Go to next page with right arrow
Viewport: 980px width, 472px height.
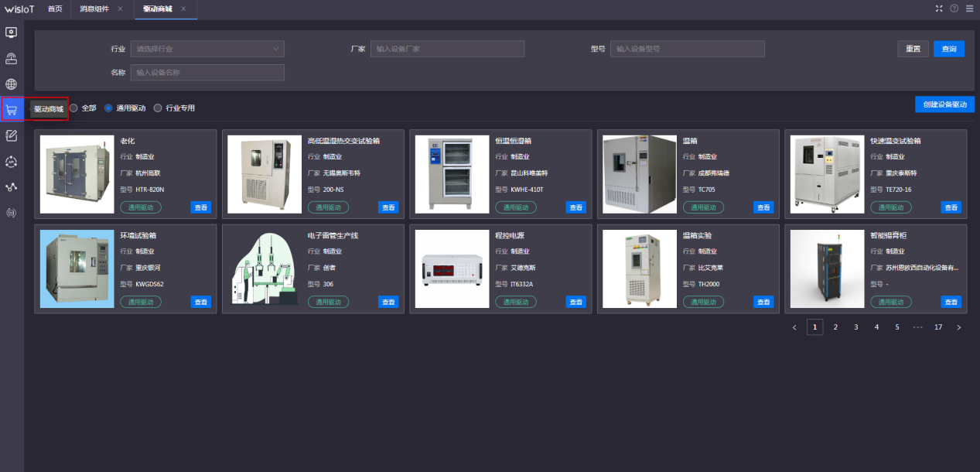(x=959, y=327)
